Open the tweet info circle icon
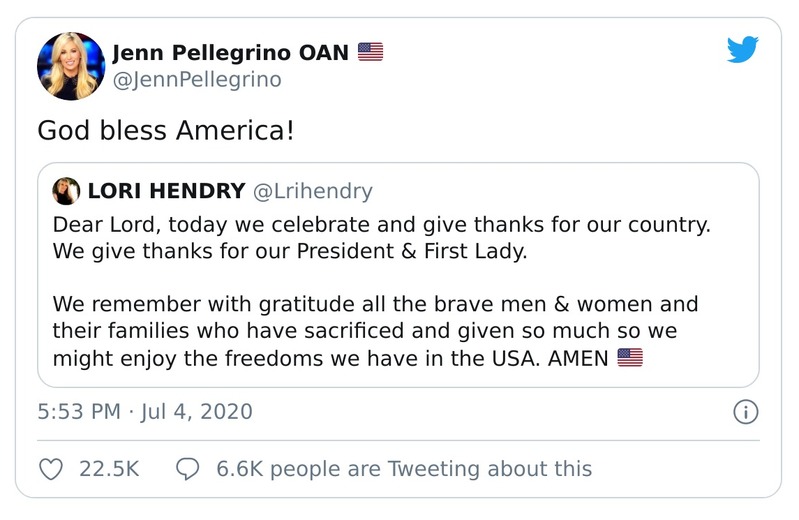The height and width of the screenshot is (520, 799). pyautogui.click(x=746, y=411)
